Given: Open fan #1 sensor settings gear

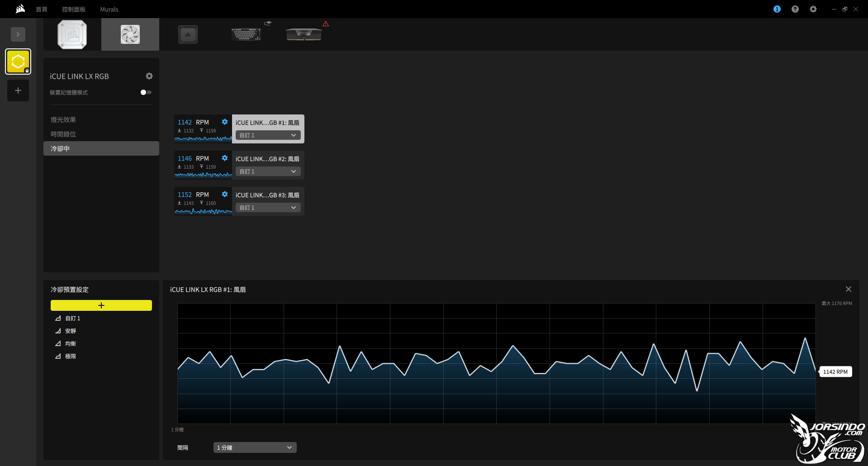Looking at the screenshot, I should pos(225,122).
